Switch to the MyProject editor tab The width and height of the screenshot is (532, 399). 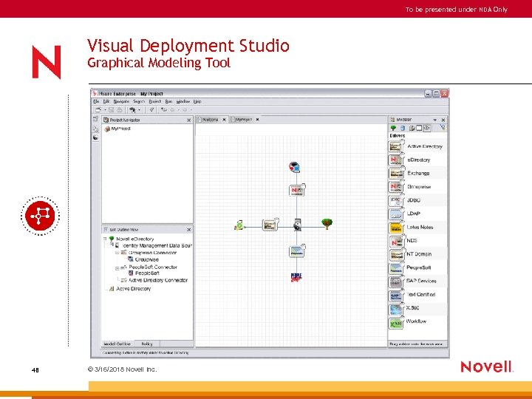click(x=244, y=120)
